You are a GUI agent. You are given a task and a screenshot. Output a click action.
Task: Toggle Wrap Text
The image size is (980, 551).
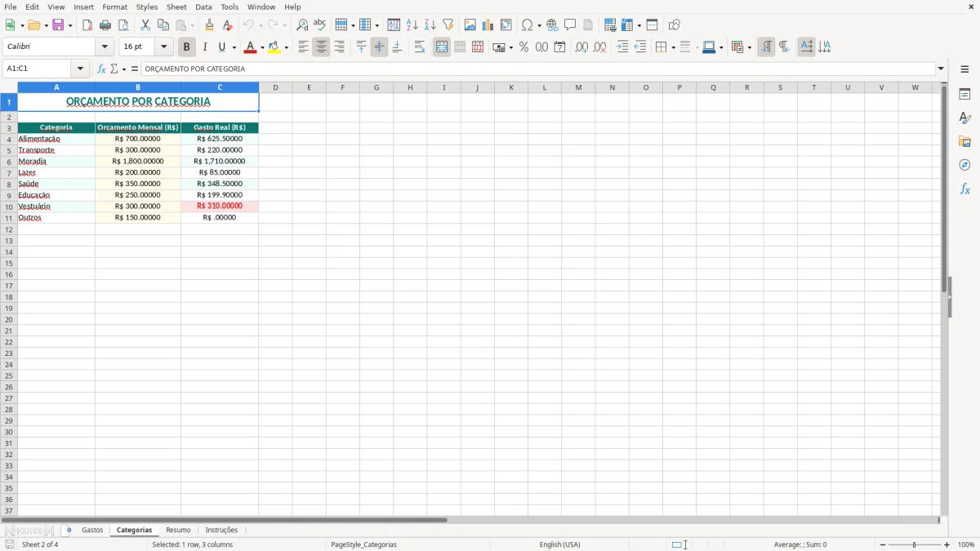coord(420,47)
